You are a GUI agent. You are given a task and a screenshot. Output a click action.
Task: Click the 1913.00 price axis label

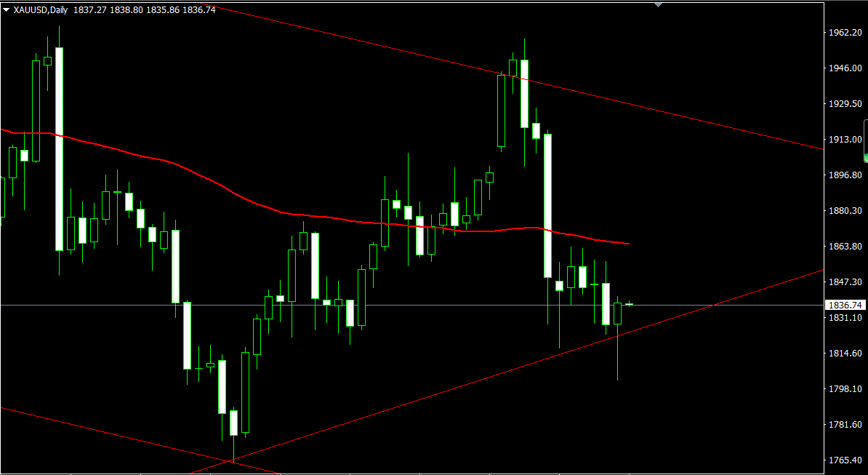pos(845,140)
